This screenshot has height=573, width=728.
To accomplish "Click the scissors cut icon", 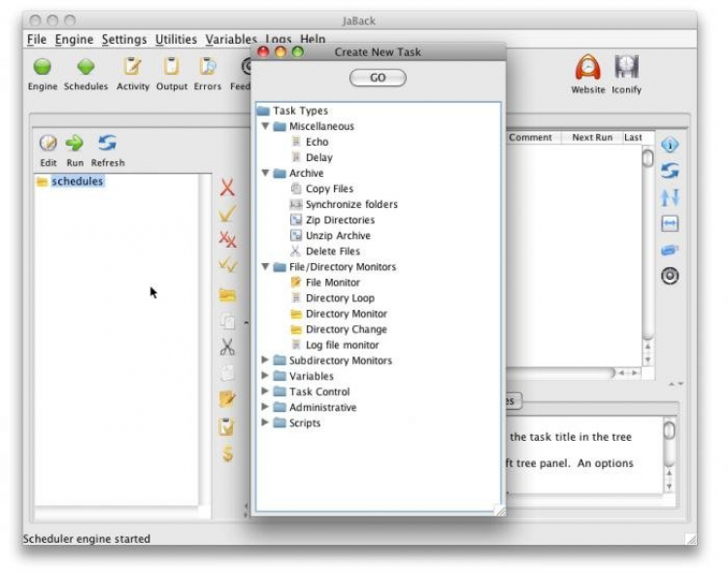I will [227, 347].
